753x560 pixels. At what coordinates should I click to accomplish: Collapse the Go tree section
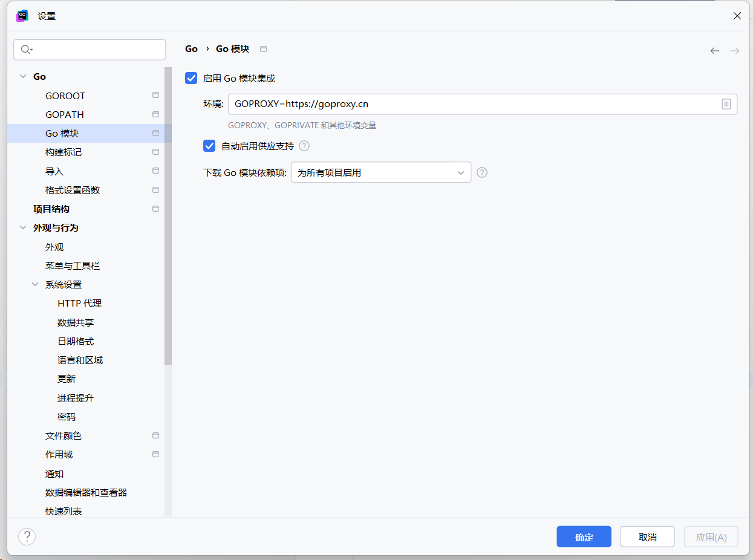click(x=23, y=77)
